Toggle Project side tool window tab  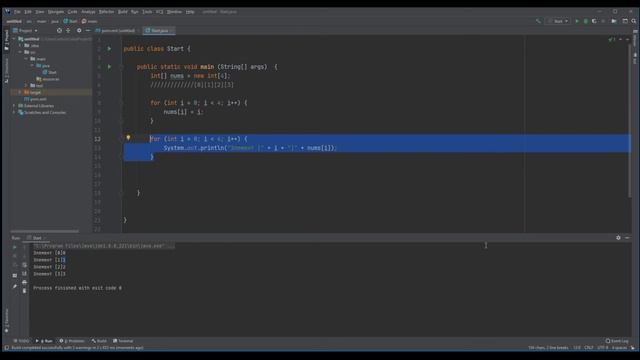pos(6,40)
